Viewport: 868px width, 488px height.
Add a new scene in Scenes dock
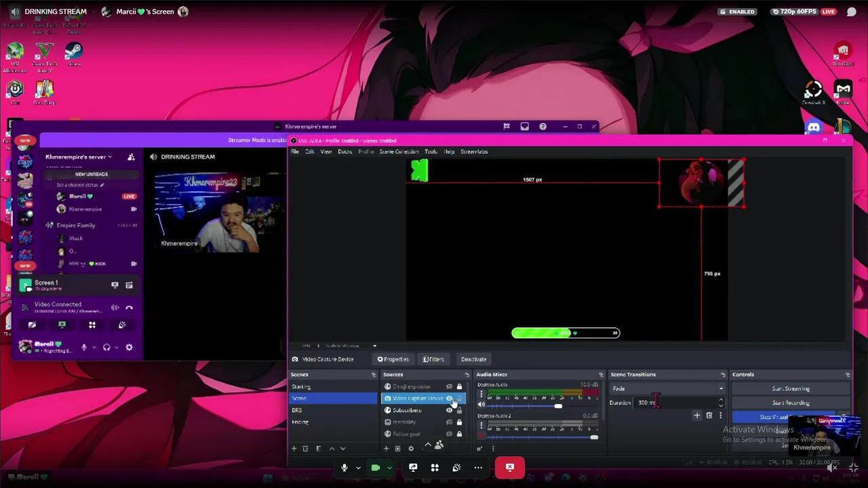[x=294, y=449]
